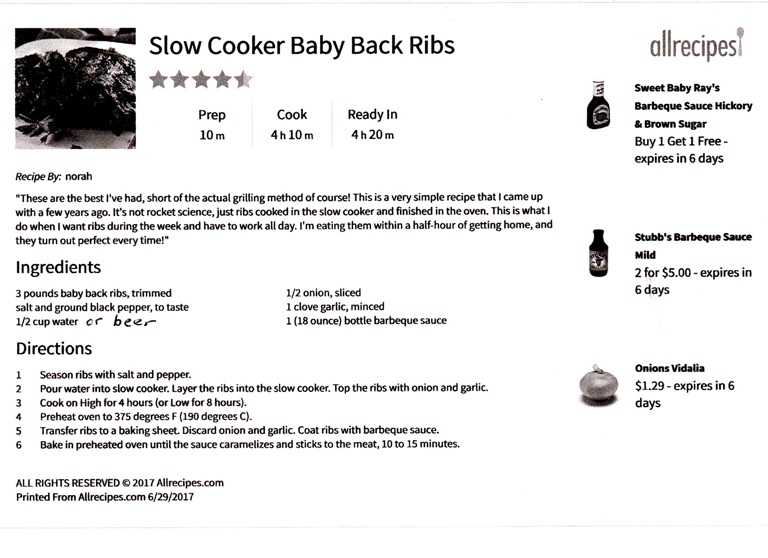
Task: Click the '1 (18 ounce) bottle barbeque sauce' ingredient
Action: 366,320
